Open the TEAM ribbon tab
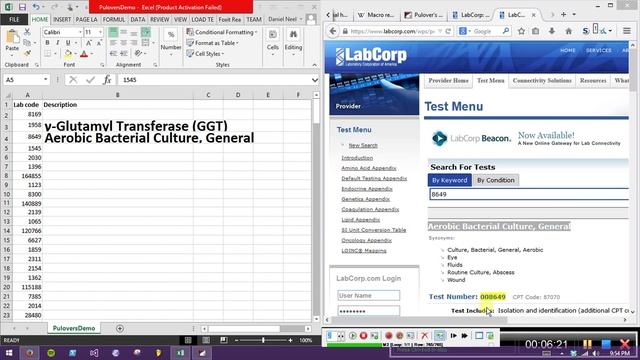 click(x=253, y=19)
